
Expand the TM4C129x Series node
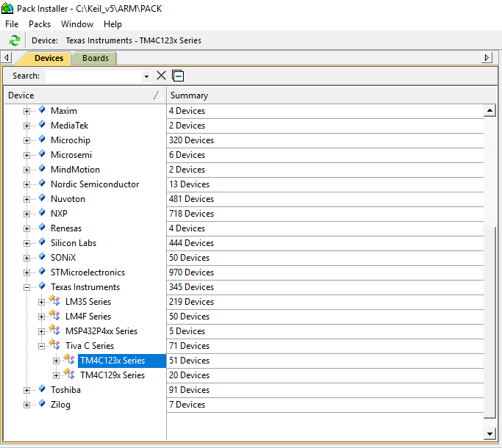56,376
